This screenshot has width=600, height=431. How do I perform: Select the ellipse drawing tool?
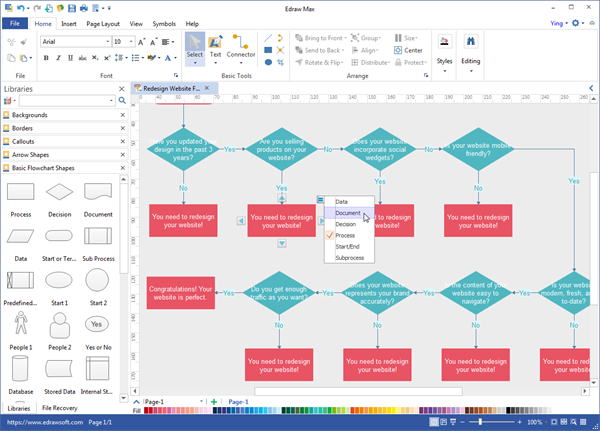click(268, 62)
